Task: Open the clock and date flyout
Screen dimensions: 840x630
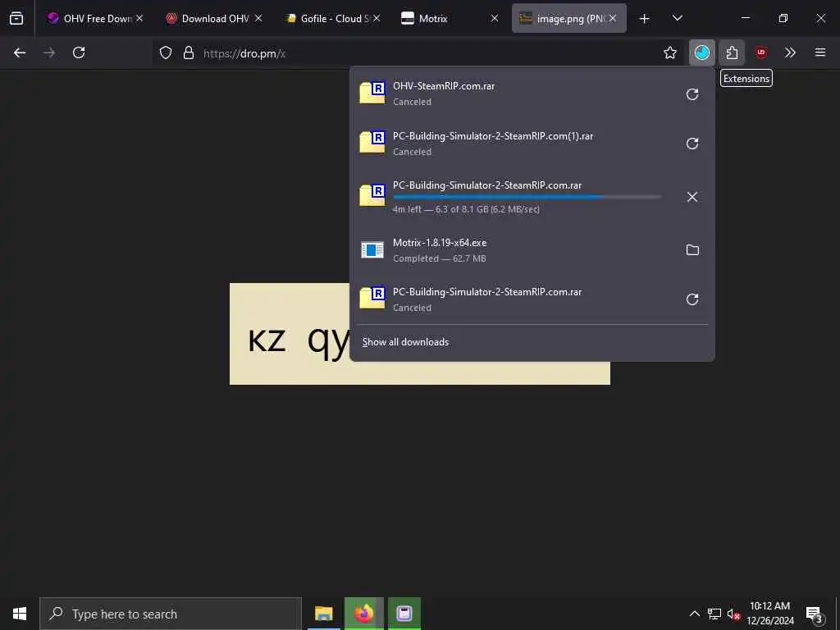Action: tap(769, 614)
